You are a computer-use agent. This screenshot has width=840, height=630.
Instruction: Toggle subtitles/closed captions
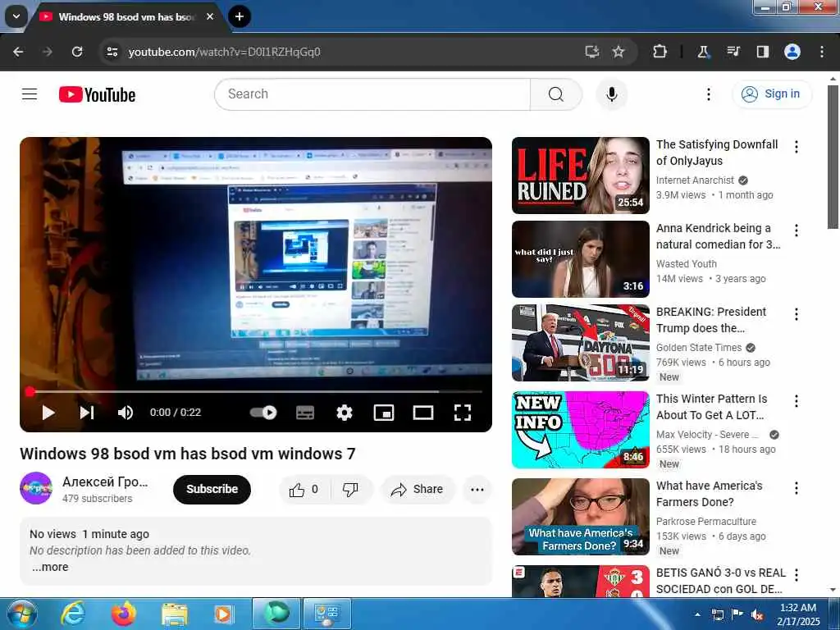[x=305, y=413]
